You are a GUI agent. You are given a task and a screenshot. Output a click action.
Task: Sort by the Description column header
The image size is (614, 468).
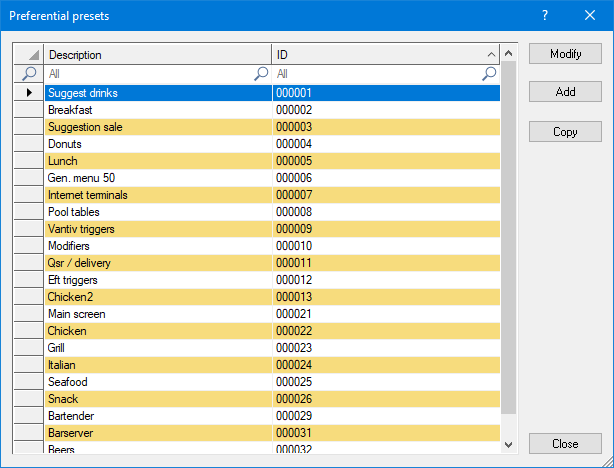pos(158,55)
